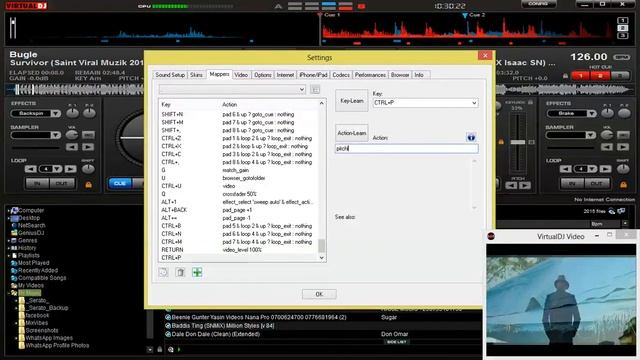640x360 pixels.
Task: Expand the Computer node in the browser tree
Action: tap(9, 211)
